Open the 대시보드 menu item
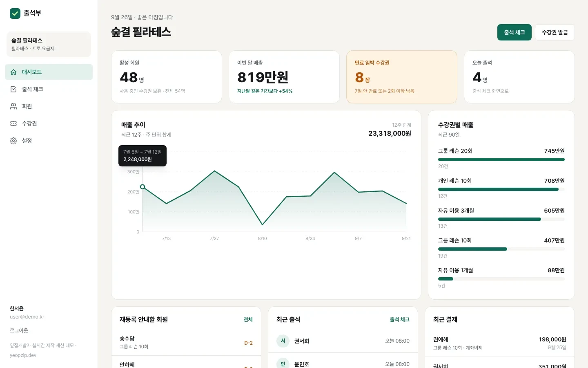This screenshot has height=368, width=588. coord(49,72)
